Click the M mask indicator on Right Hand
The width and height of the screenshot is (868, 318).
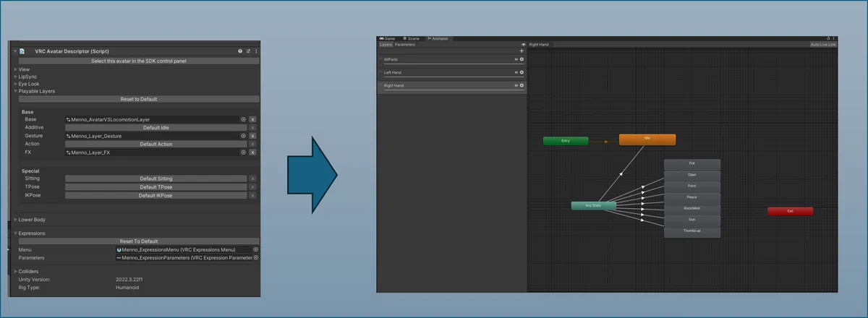516,85
